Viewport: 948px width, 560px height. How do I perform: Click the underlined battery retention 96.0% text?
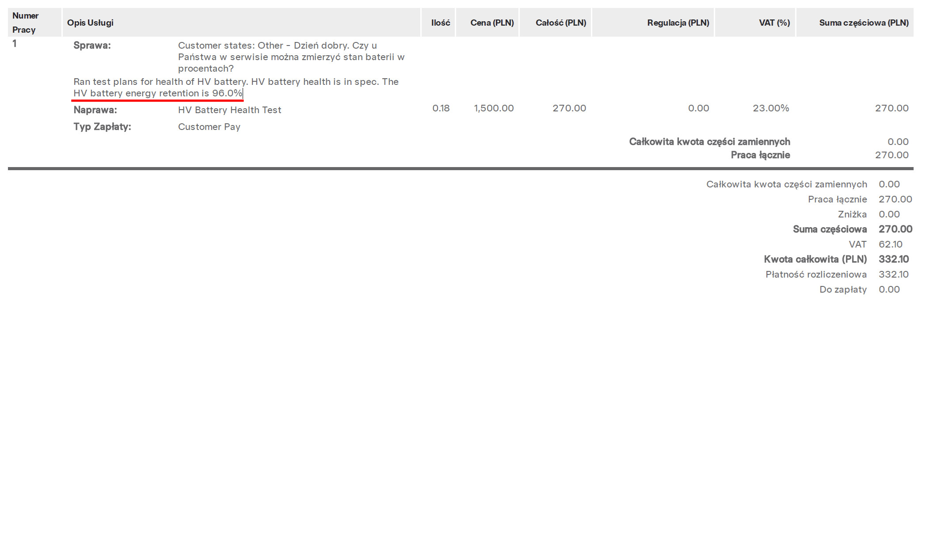[158, 93]
